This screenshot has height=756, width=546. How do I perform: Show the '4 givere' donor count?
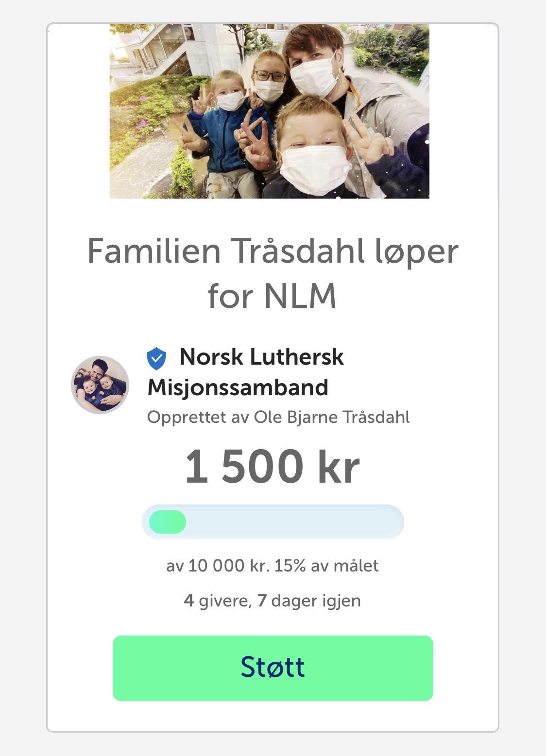tap(217, 601)
